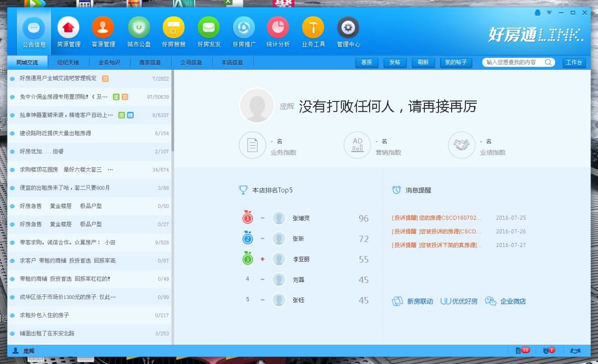Open 好房推广 promotion module
The width and height of the screenshot is (598, 364).
(x=244, y=28)
